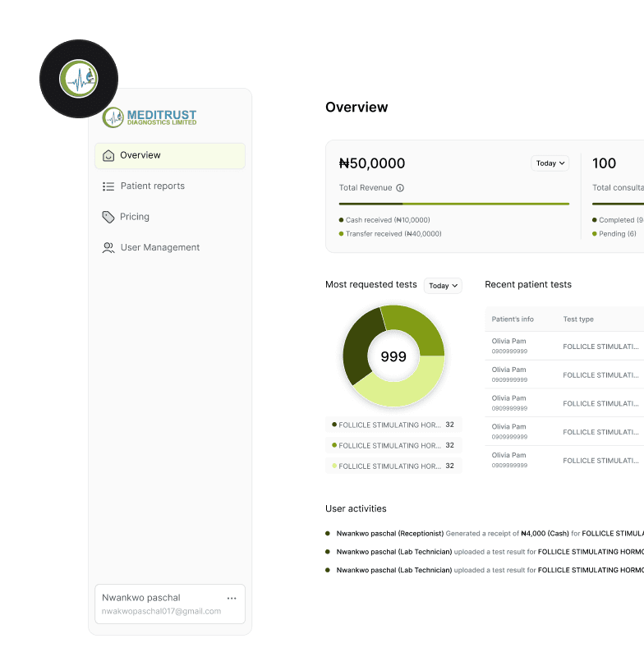Click the 999 total in donut center

(x=393, y=356)
